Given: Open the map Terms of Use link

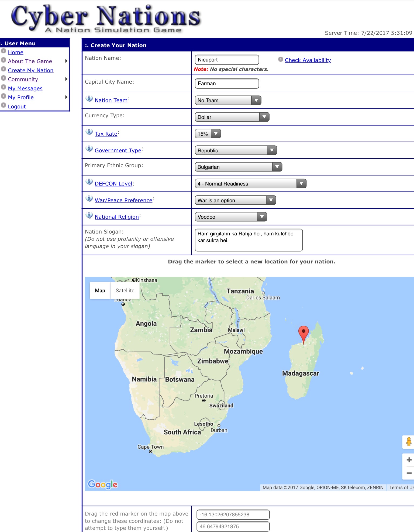Looking at the screenshot, I should pos(401,488).
